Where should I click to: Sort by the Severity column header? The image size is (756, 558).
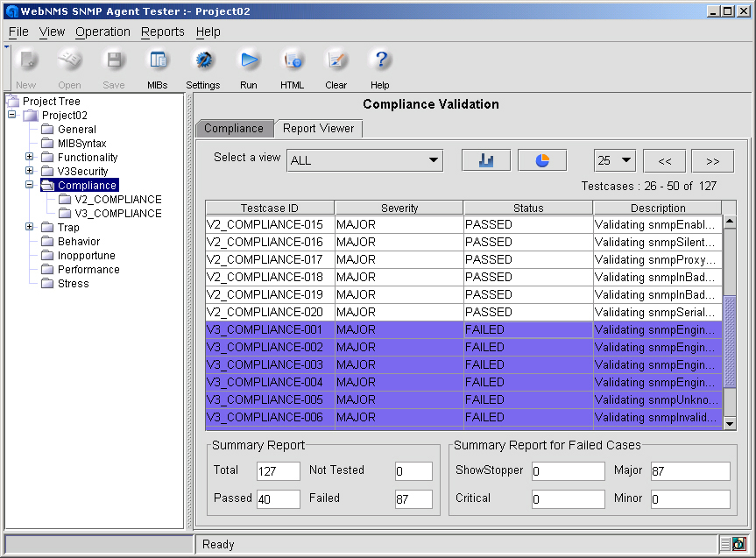pyautogui.click(x=399, y=208)
